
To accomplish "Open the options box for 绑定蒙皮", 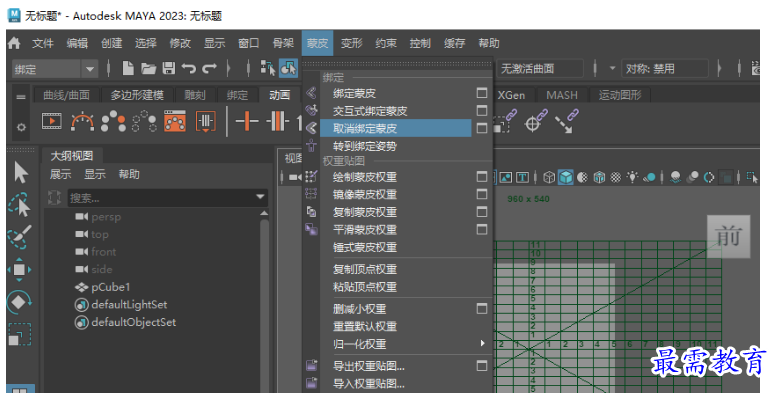I will coord(482,93).
